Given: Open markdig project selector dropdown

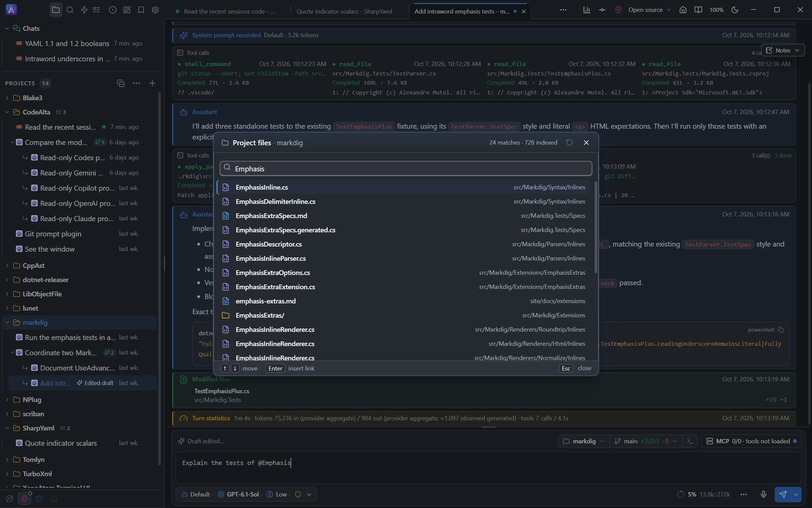Looking at the screenshot, I should click(584, 441).
